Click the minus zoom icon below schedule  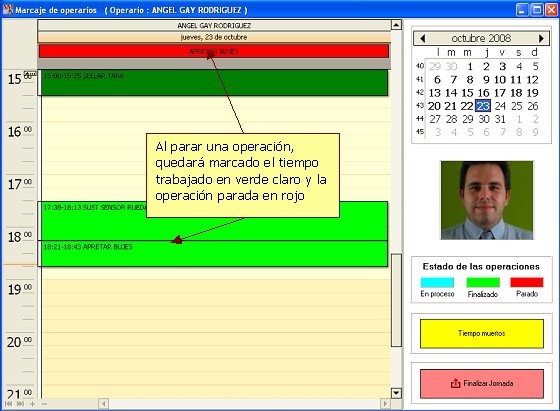click(x=44, y=404)
